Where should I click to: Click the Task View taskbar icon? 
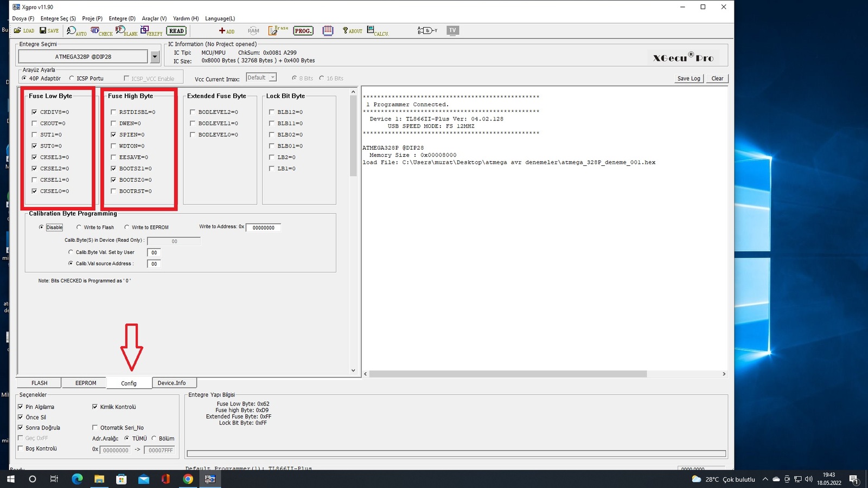click(54, 479)
